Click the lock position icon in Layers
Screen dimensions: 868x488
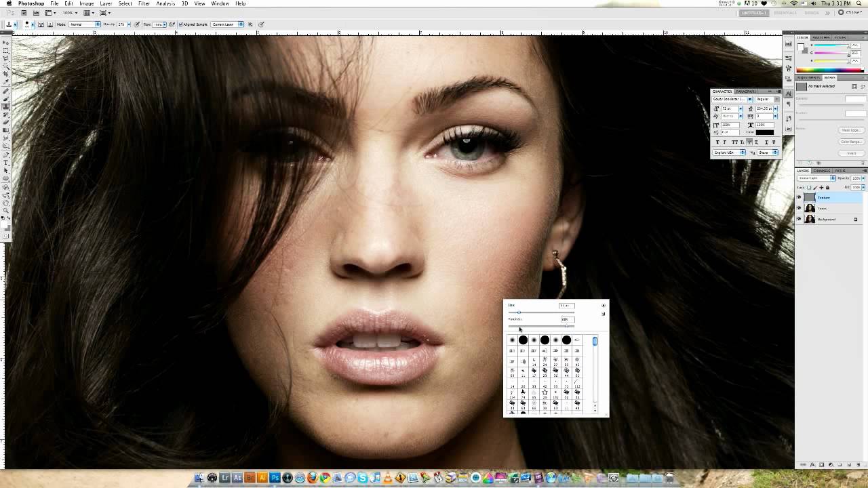(x=821, y=187)
